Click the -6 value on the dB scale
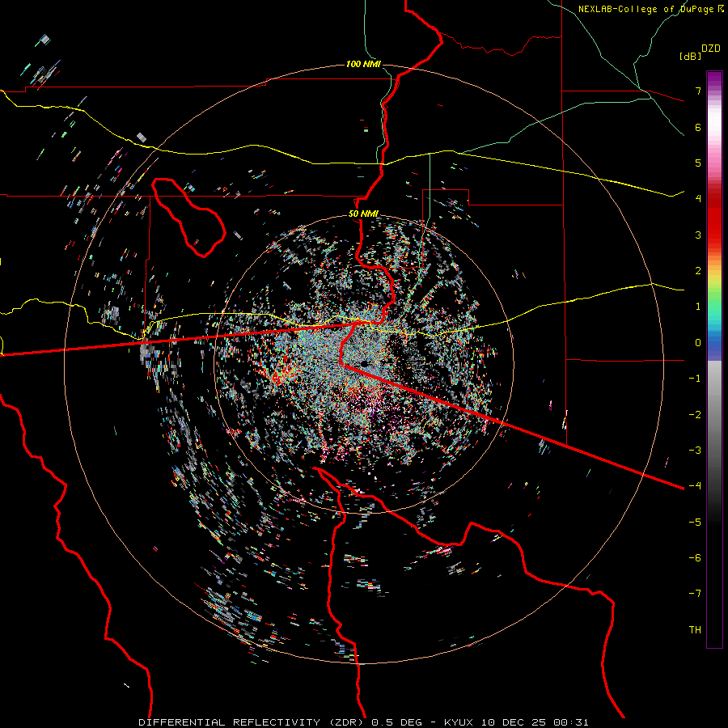Image resolution: width=728 pixels, height=728 pixels. click(x=695, y=558)
